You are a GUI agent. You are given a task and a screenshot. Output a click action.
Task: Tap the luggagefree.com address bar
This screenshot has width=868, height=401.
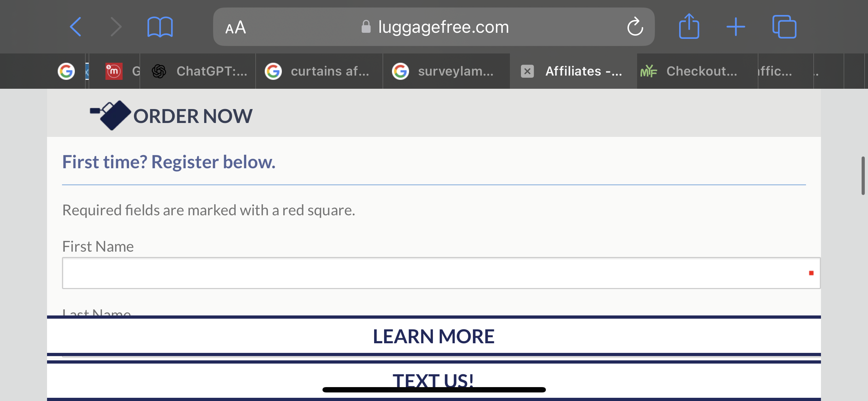(434, 27)
